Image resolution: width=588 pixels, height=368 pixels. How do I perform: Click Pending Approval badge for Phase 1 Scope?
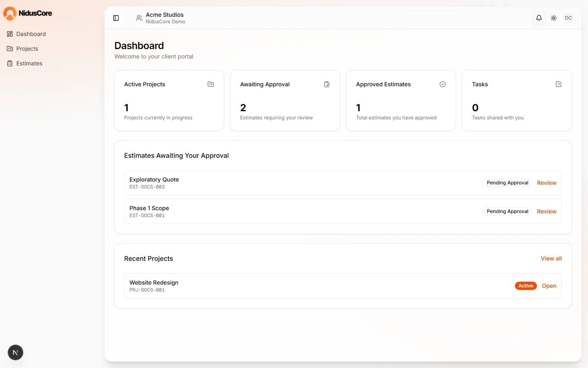tap(508, 211)
